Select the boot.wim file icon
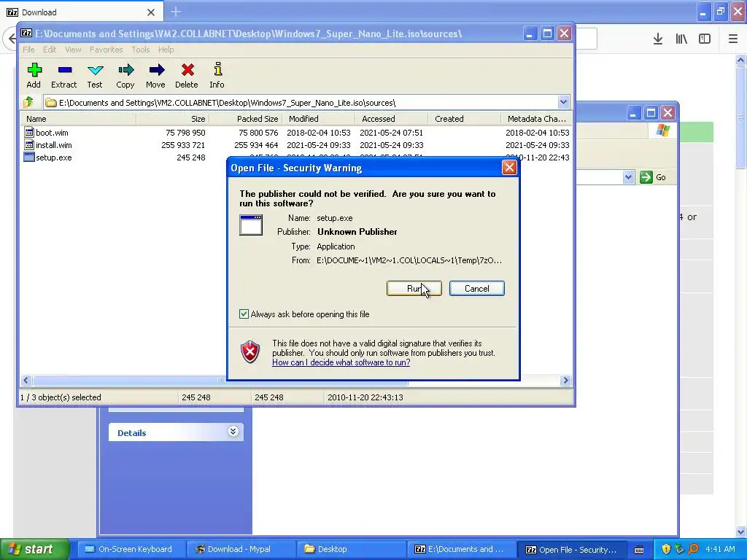747x560 pixels. click(29, 133)
